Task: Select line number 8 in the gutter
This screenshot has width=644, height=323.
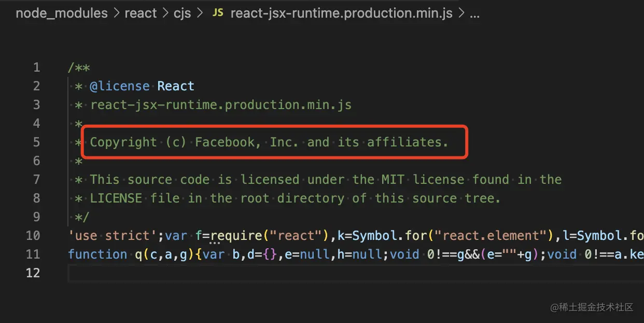Action: [x=36, y=198]
